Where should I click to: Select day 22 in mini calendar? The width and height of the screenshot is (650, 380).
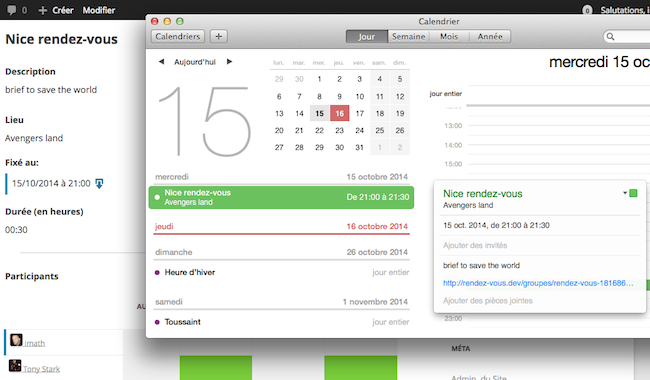(319, 131)
